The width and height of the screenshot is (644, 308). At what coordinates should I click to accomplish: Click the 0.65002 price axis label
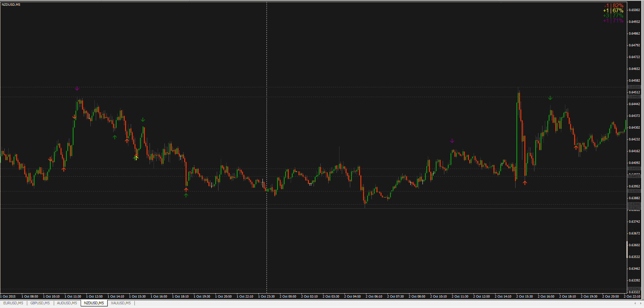point(634,10)
